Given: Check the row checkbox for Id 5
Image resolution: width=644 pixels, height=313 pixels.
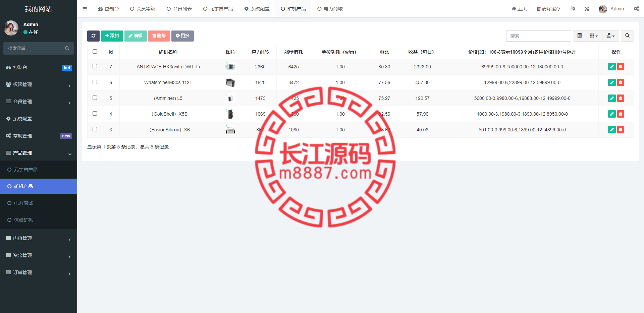Looking at the screenshot, I should click(x=95, y=98).
